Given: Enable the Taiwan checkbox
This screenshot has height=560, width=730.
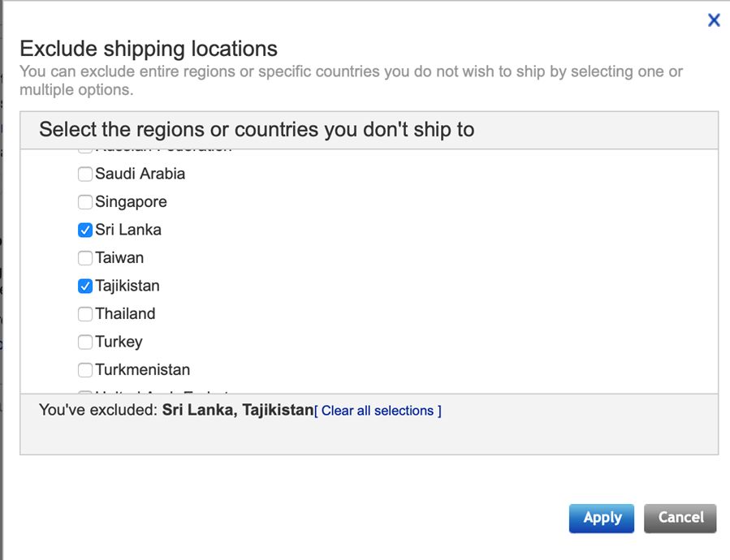Looking at the screenshot, I should [x=85, y=258].
